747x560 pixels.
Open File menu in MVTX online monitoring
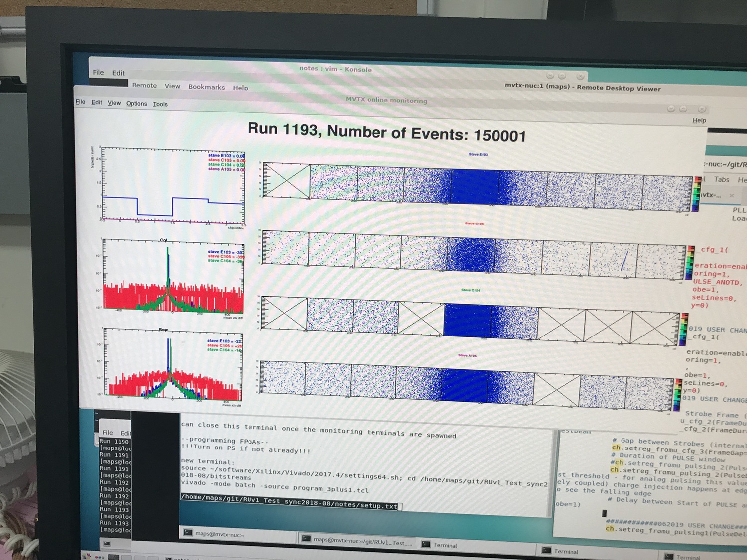80,102
